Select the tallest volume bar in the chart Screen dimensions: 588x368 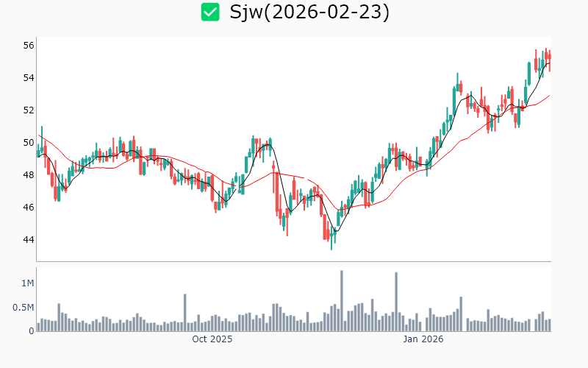tap(342, 301)
